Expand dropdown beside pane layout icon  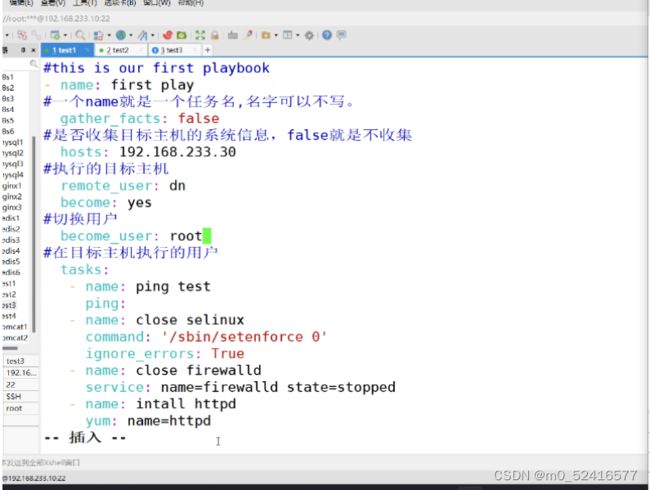pos(298,36)
